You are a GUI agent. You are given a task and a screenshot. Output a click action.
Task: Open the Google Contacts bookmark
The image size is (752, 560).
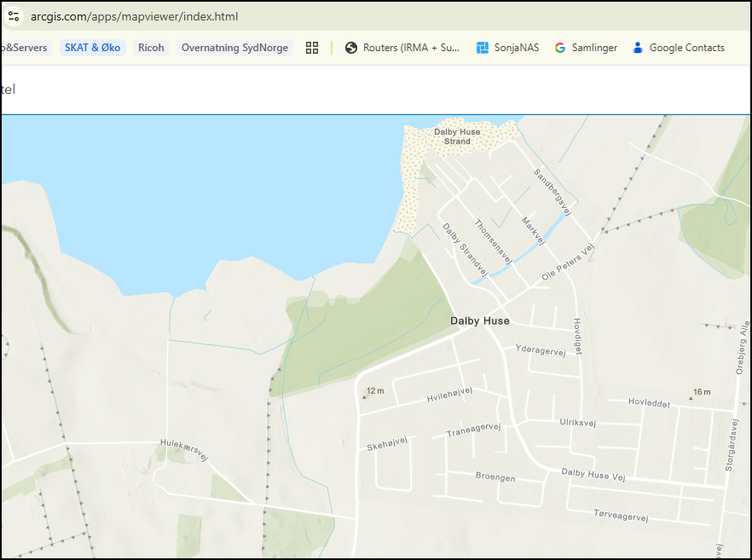[x=686, y=48]
